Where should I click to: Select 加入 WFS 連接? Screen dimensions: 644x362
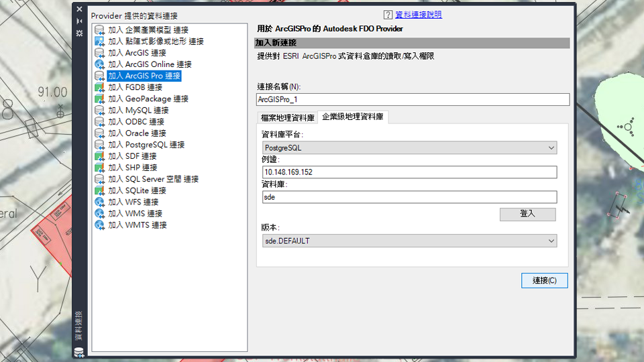point(133,202)
